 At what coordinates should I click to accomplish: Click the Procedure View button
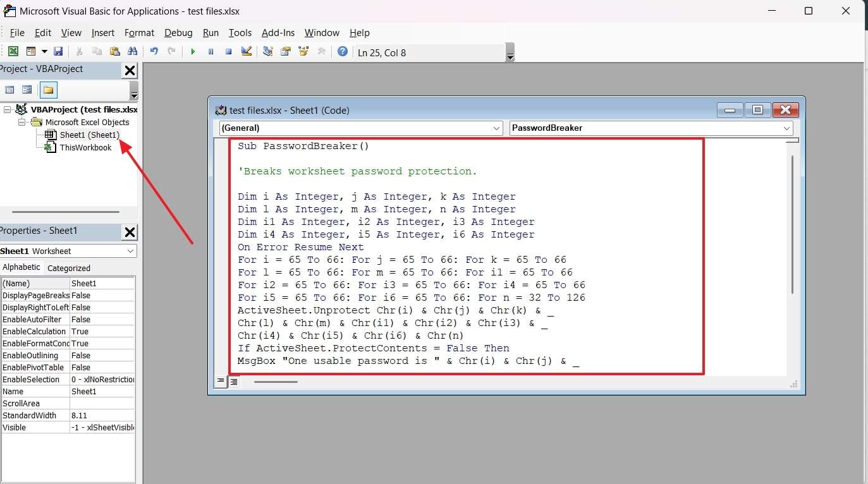coord(221,381)
